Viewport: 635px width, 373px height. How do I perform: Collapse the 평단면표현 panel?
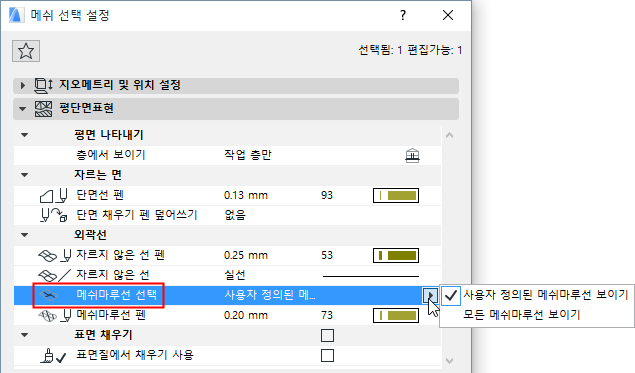coord(23,109)
